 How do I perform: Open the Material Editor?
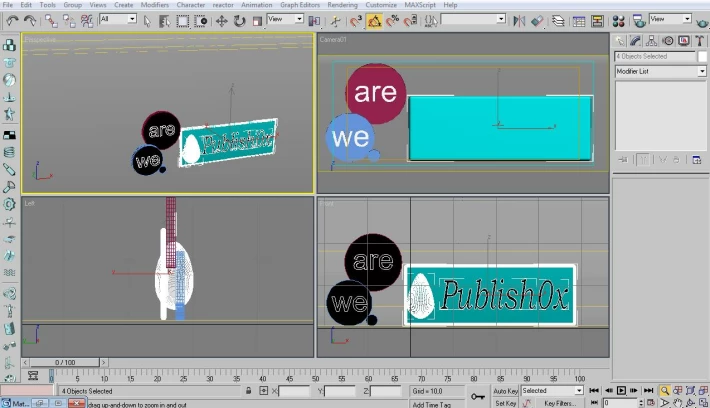click(619, 21)
